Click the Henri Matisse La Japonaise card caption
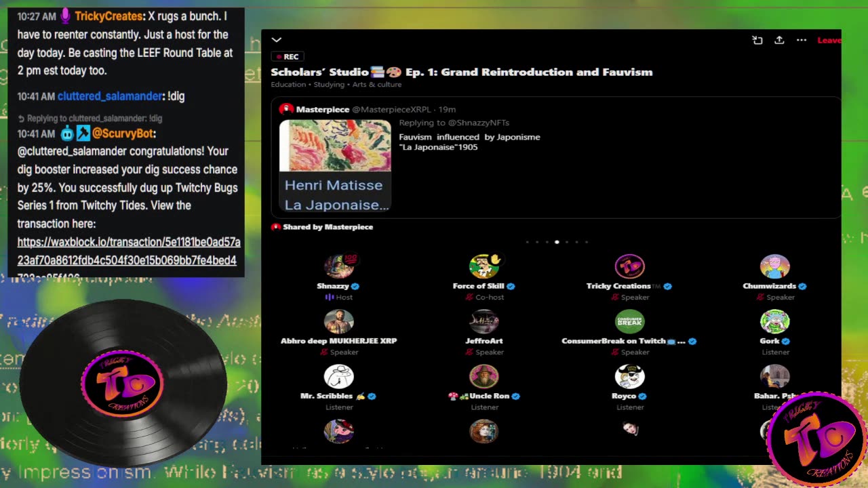 [x=335, y=194]
